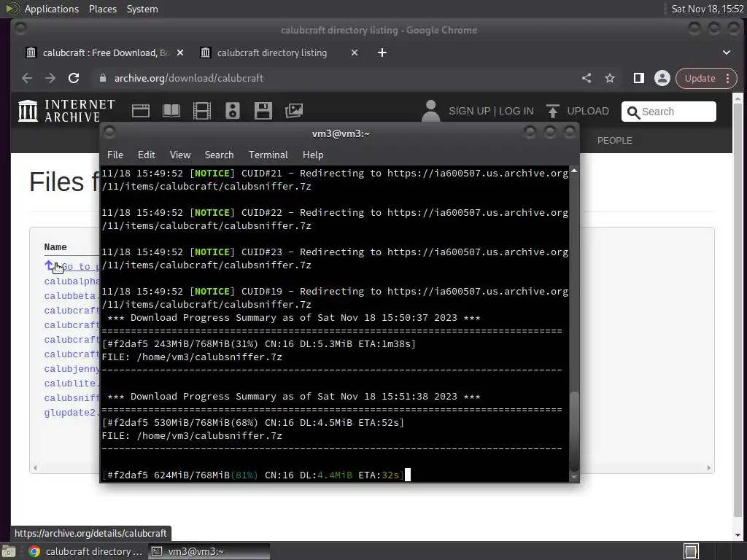Close the 'calubcraft : Free Download' tab
Image resolution: width=747 pixels, height=560 pixels.
tap(180, 52)
